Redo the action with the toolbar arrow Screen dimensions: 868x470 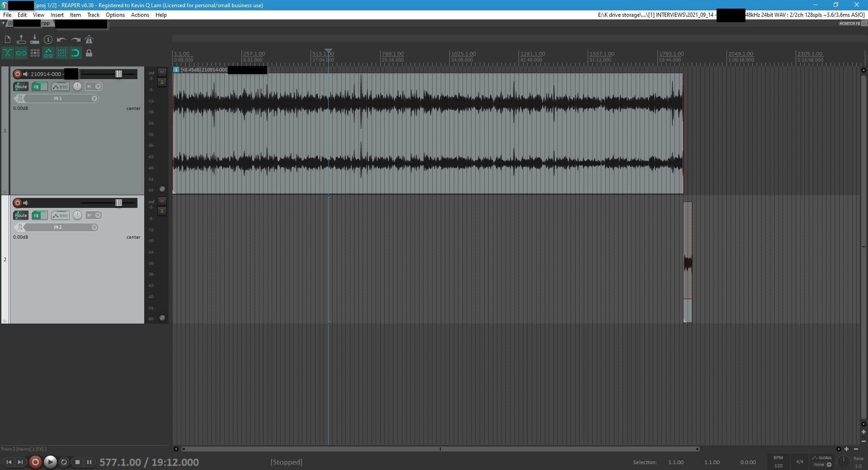(75, 40)
